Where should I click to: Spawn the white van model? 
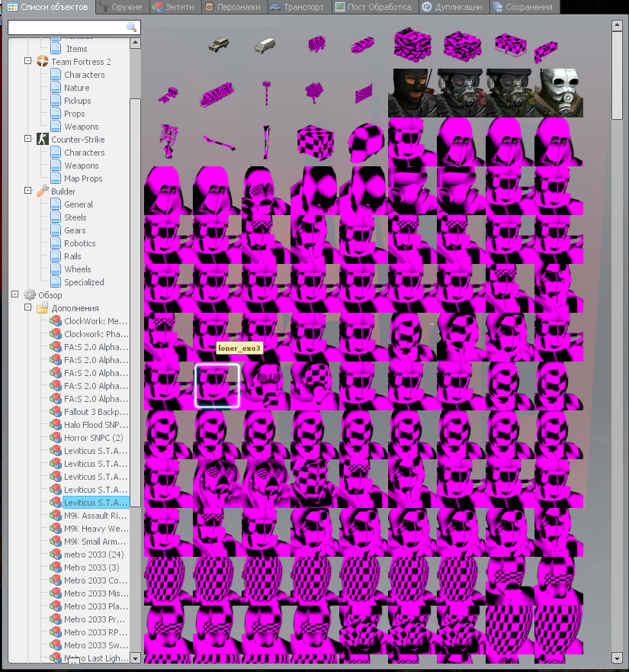point(265,45)
